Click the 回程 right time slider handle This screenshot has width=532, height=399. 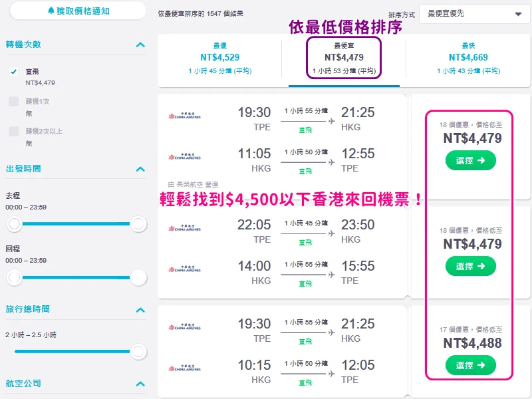coord(138,278)
